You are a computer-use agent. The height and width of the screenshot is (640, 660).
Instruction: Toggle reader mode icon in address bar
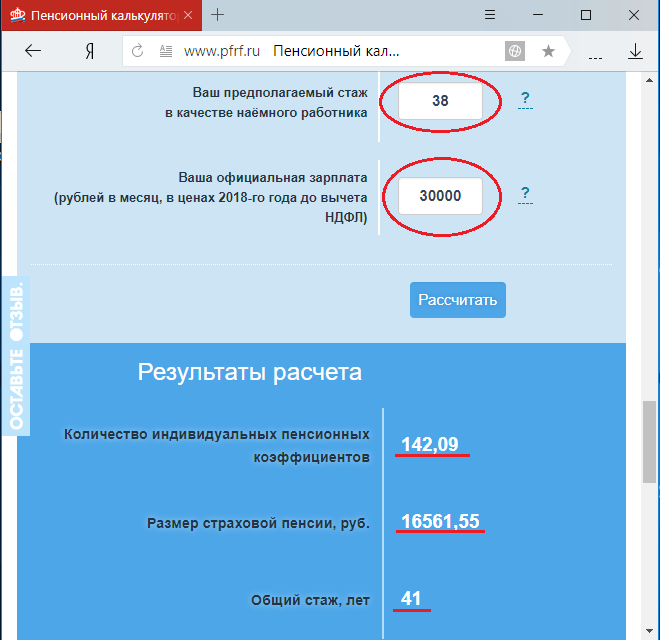(x=166, y=51)
